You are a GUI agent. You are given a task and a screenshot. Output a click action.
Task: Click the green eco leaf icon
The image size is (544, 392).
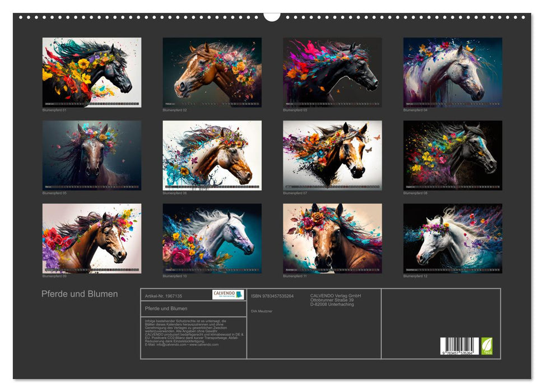[x=487, y=346]
